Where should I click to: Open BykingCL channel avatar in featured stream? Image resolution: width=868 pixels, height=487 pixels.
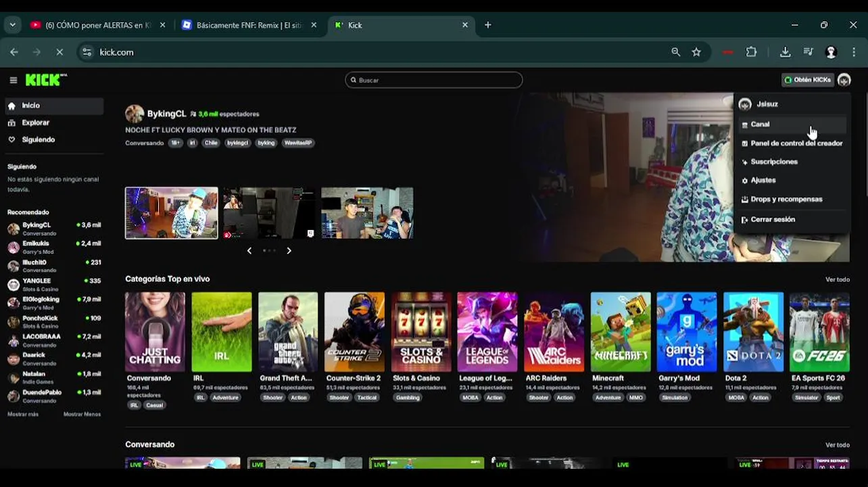tap(135, 114)
